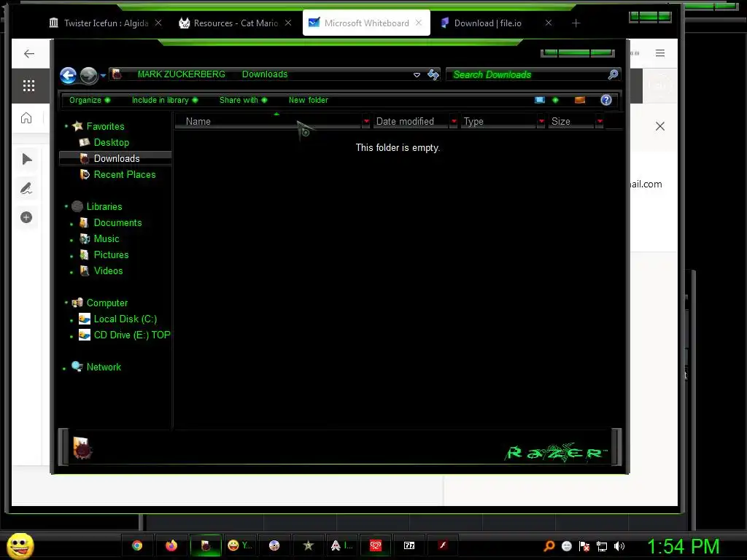Launch Firefox from taskbar
The image size is (747, 560).
[171, 545]
